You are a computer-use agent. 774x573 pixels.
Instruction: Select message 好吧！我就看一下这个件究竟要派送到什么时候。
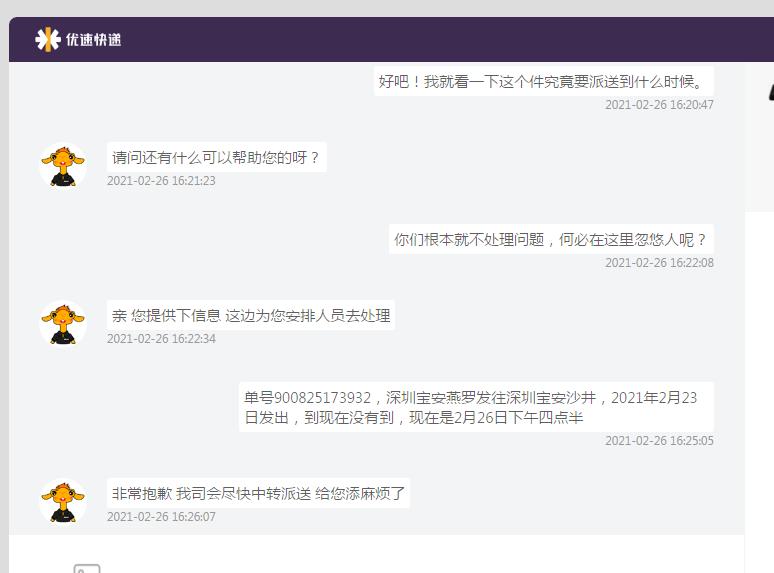click(x=543, y=81)
